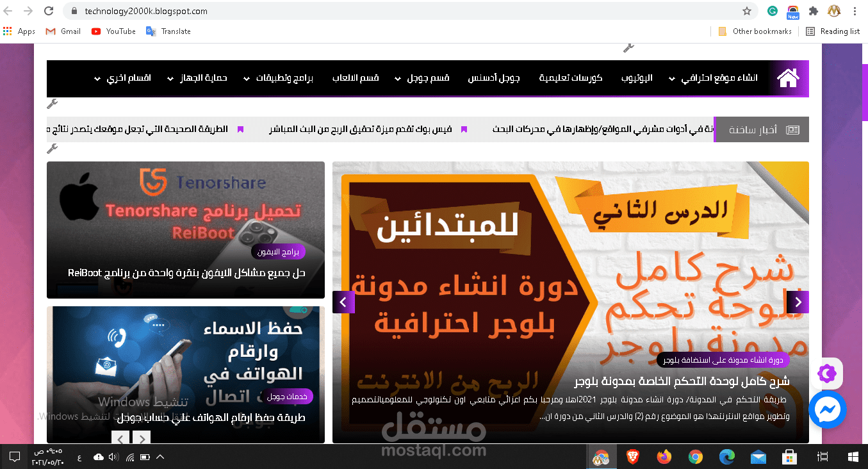The width and height of the screenshot is (868, 469).
Task: Click the purple dark-mode widget icon
Action: click(x=827, y=373)
